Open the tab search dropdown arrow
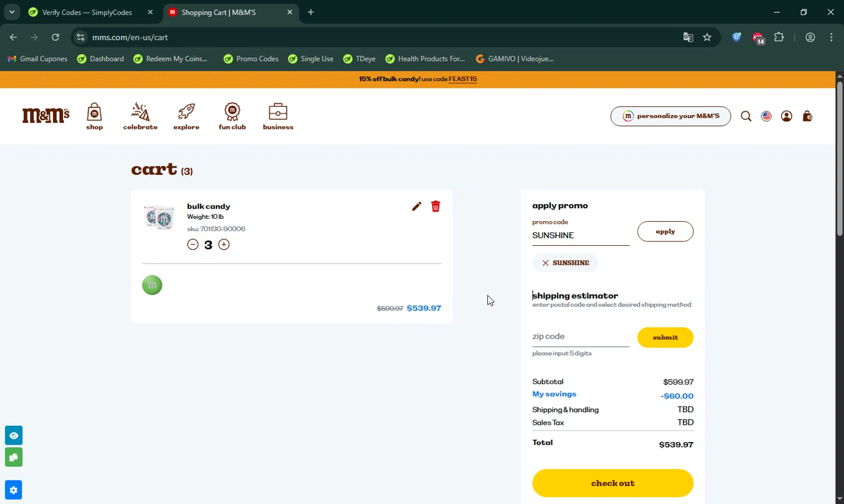This screenshot has width=844, height=504. click(12, 12)
